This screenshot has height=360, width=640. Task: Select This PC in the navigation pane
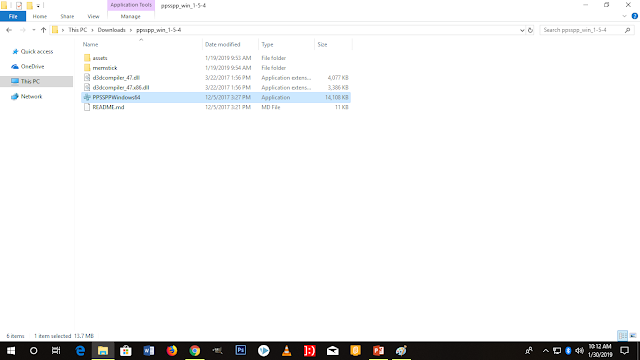(36, 81)
